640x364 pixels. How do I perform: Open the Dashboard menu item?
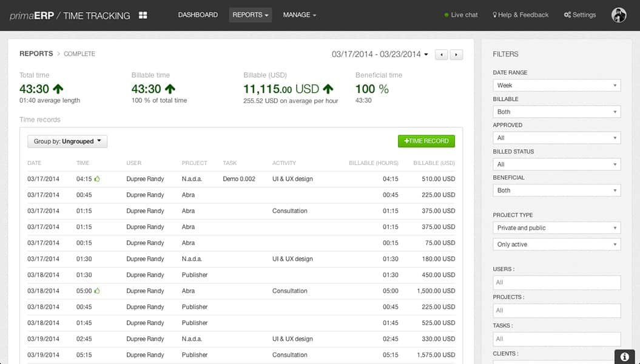[x=198, y=15]
